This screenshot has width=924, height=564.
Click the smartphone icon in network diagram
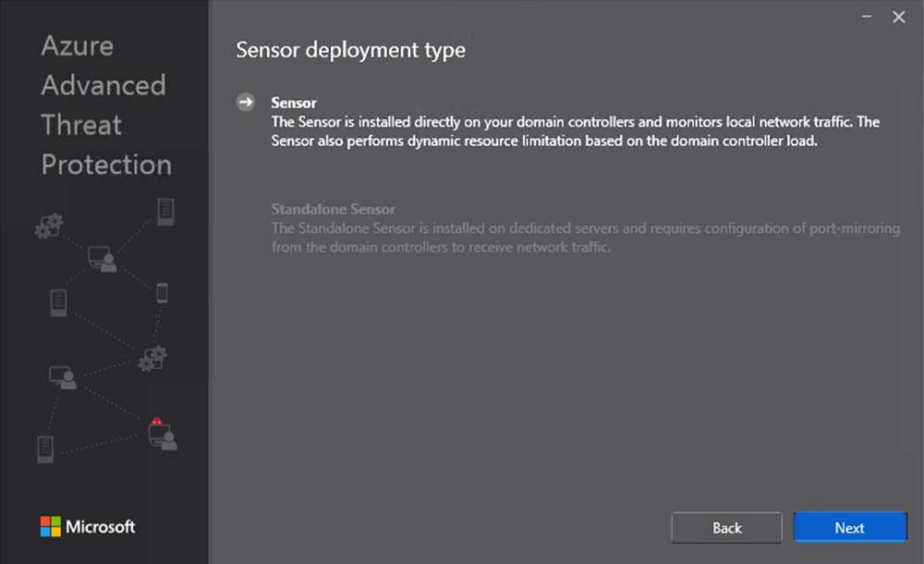point(162,293)
